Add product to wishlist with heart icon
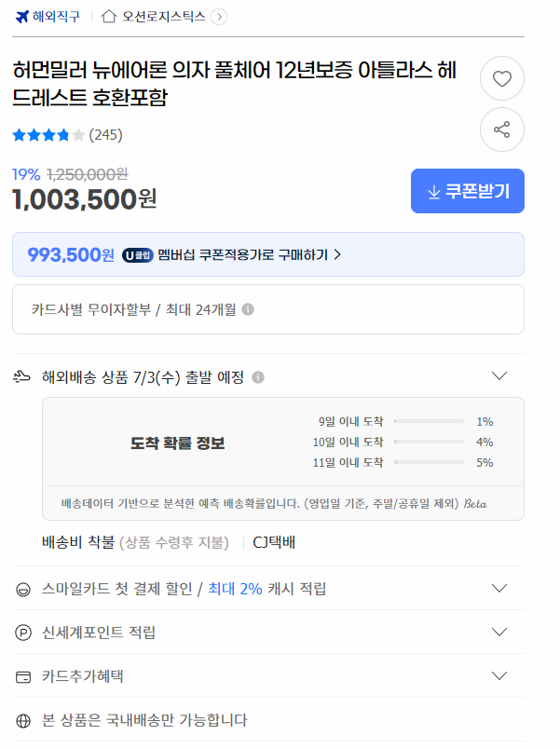The image size is (560, 749). pyautogui.click(x=501, y=78)
